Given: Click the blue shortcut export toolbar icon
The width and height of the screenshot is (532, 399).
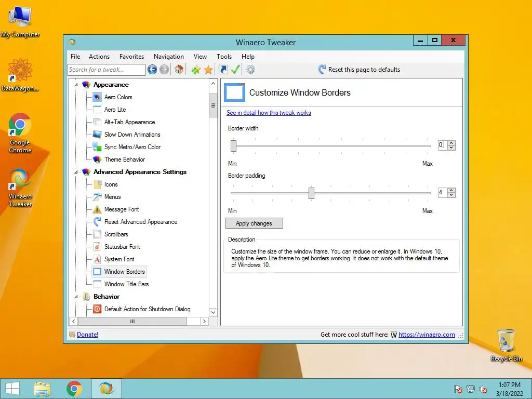Looking at the screenshot, I should click(x=223, y=70).
